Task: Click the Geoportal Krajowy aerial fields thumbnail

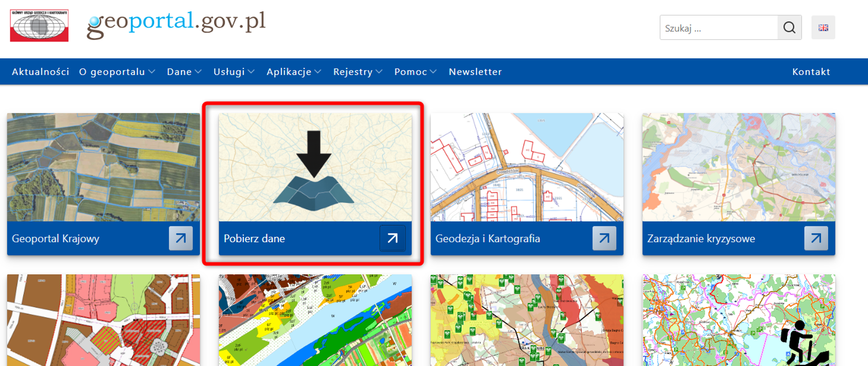Action: (104, 167)
